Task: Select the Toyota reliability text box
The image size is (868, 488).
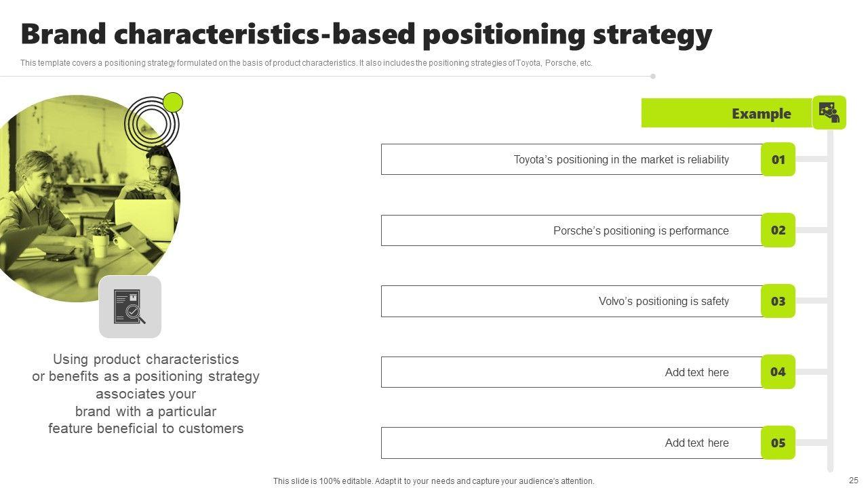Action: click(x=571, y=159)
